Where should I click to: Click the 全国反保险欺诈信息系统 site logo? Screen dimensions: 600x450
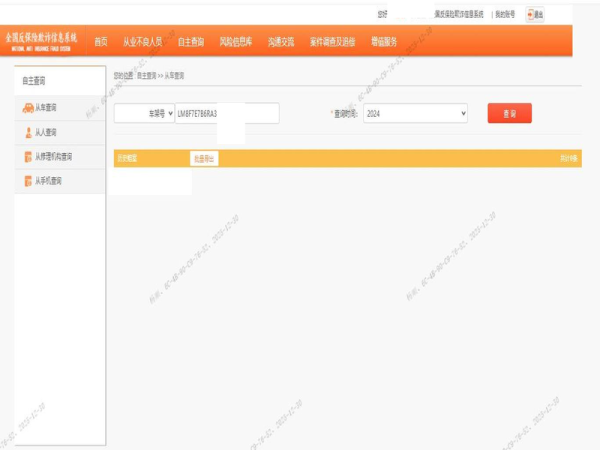click(x=38, y=40)
